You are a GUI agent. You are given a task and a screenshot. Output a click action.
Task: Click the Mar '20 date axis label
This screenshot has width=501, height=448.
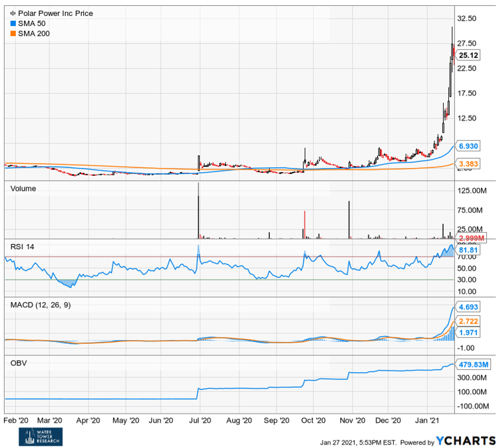point(49,421)
